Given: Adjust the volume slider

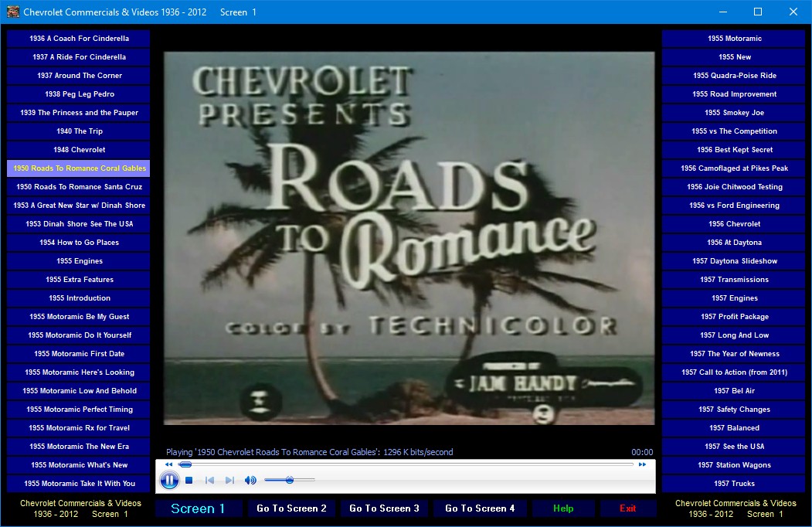Looking at the screenshot, I should [x=290, y=481].
